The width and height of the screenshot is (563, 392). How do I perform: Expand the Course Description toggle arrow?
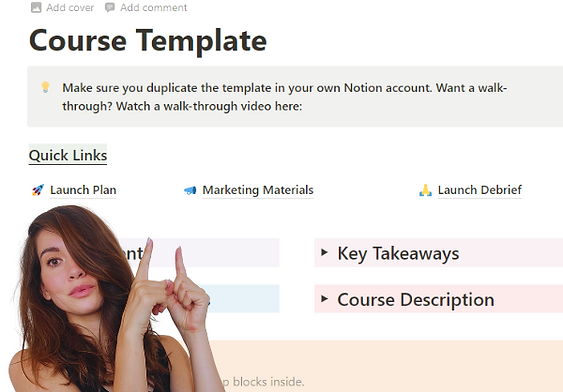[x=324, y=298]
